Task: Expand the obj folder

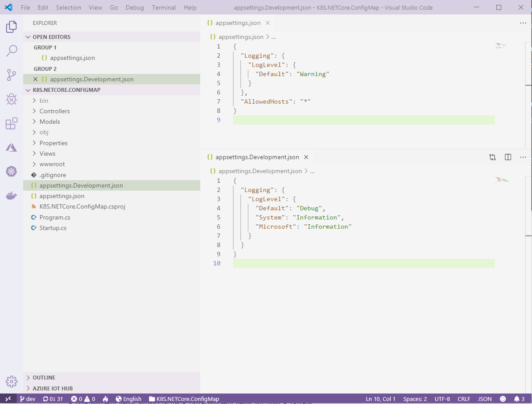Action: (111, 132)
